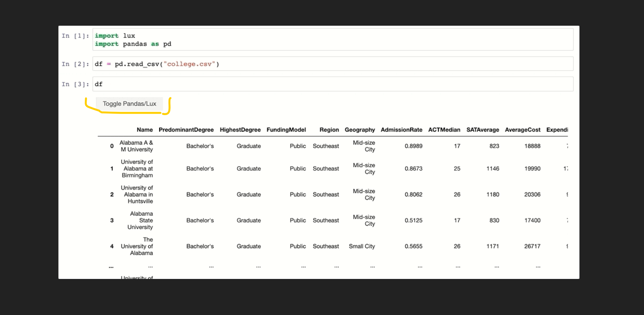This screenshot has width=644, height=315.
Task: Click SAT average value 830
Action: pyautogui.click(x=494, y=220)
